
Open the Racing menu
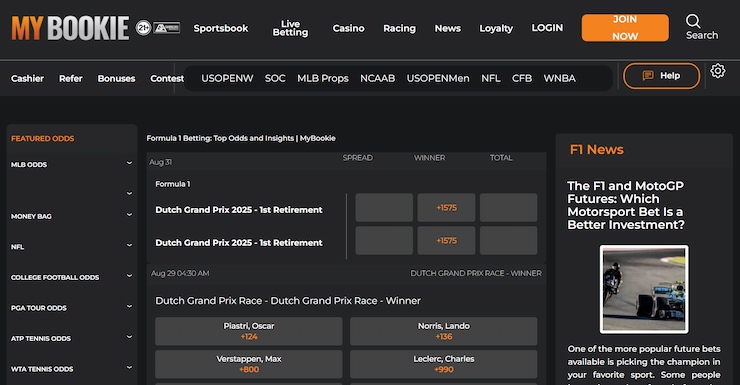click(399, 28)
